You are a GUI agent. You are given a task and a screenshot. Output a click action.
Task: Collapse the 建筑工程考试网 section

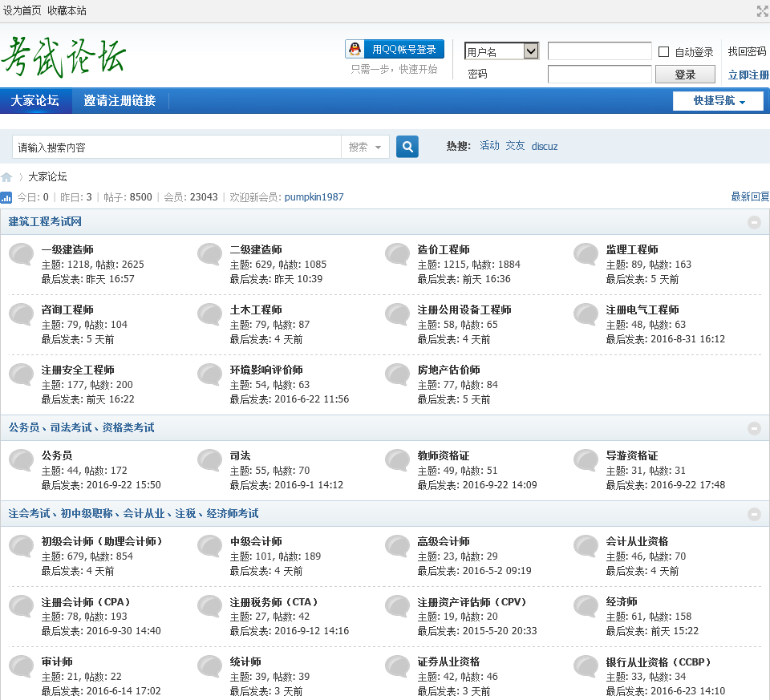(x=754, y=222)
